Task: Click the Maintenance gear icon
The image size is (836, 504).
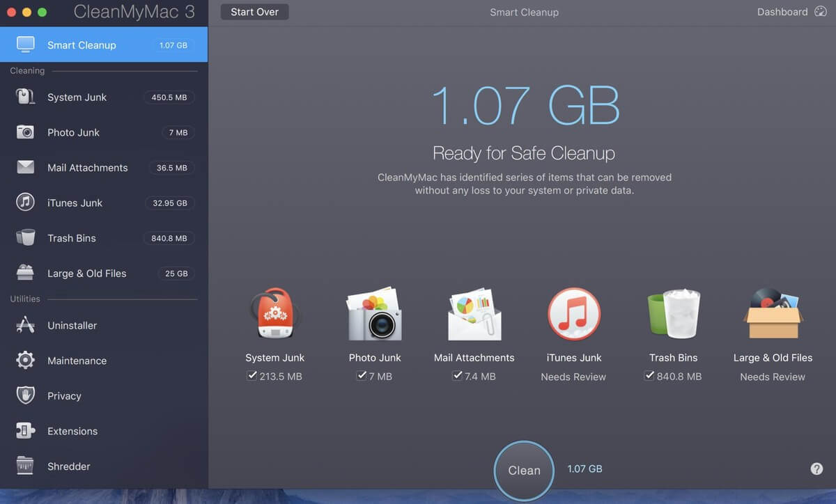Action: coord(26,361)
